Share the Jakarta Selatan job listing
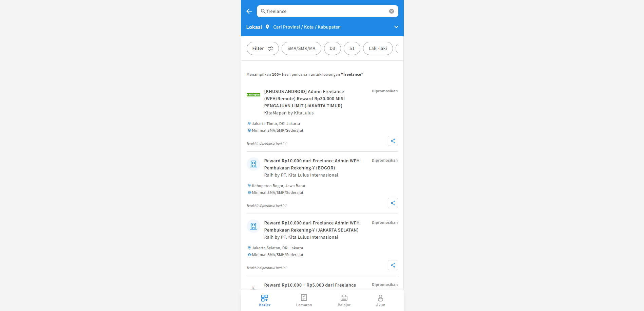 (x=393, y=265)
